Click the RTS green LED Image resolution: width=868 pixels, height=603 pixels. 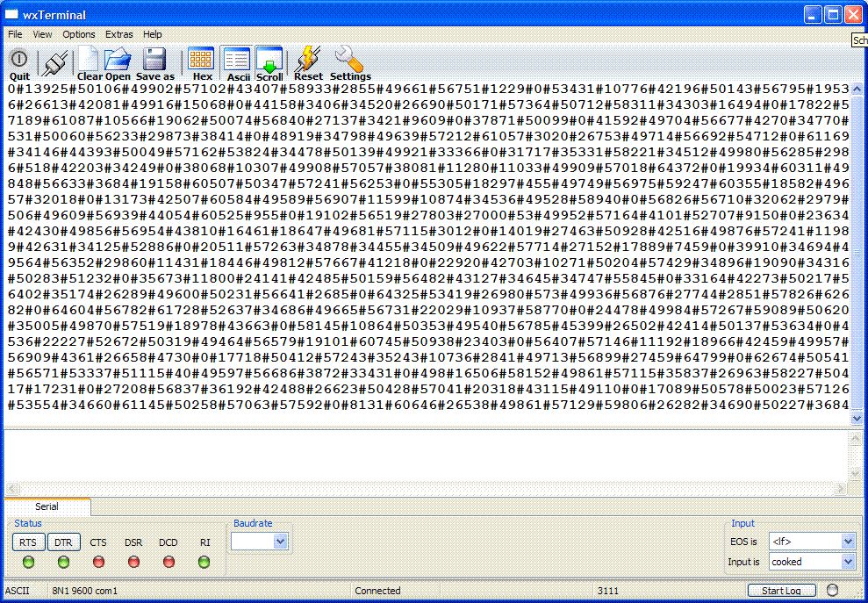point(28,562)
